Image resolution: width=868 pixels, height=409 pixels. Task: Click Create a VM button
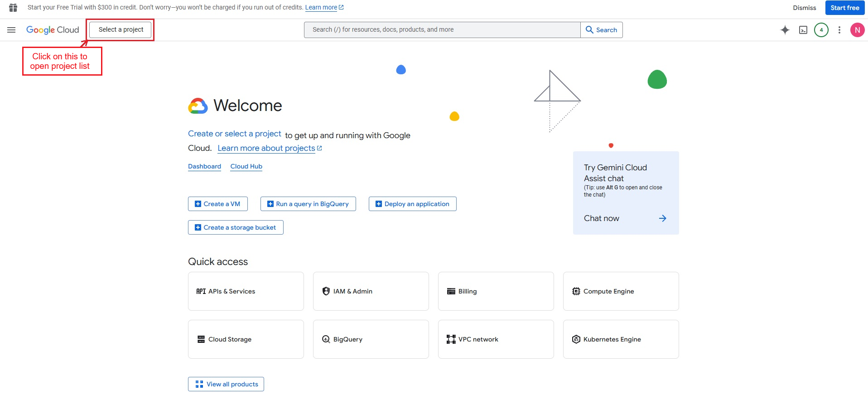[217, 204]
